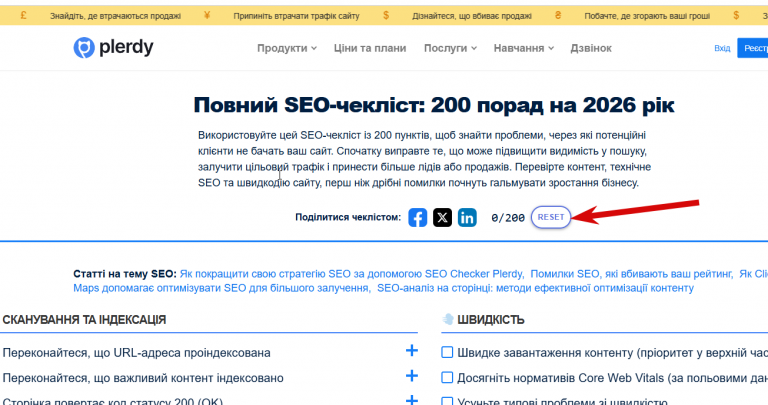Click banner text 'Побачте, де згорають ваші гроші'

pyautogui.click(x=647, y=16)
